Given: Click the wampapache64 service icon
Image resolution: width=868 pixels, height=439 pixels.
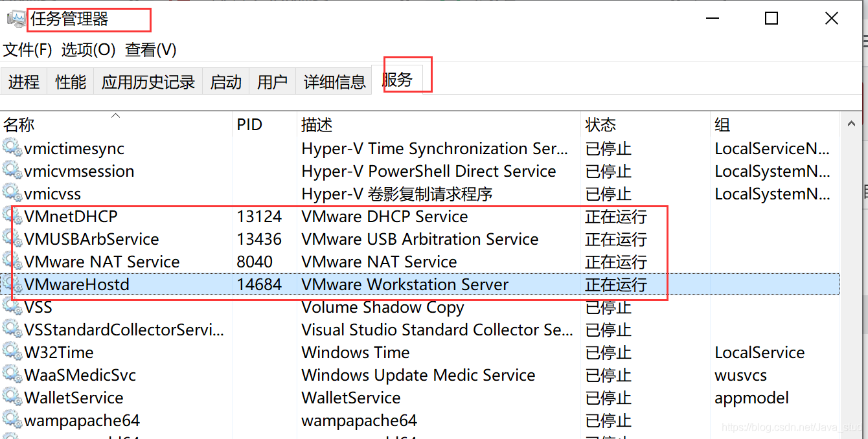Looking at the screenshot, I should pos(12,420).
